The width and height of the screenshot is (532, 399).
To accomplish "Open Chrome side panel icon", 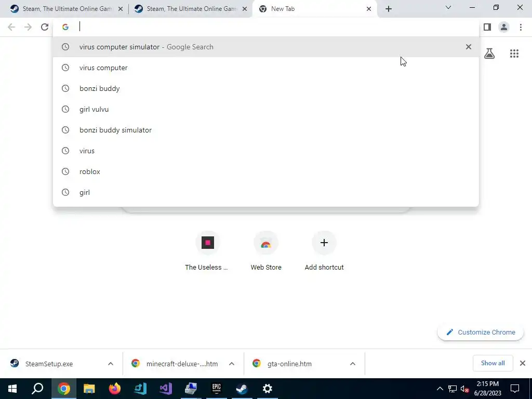I will pos(487,27).
